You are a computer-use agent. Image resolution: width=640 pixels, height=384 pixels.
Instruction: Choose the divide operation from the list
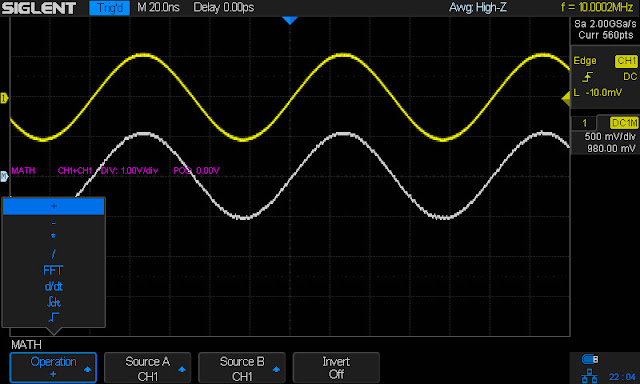[53, 254]
